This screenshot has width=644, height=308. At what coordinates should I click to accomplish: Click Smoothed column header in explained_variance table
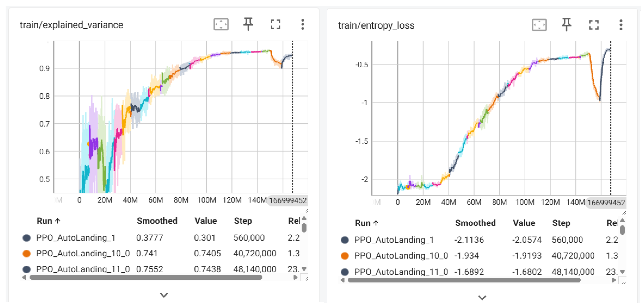click(157, 221)
